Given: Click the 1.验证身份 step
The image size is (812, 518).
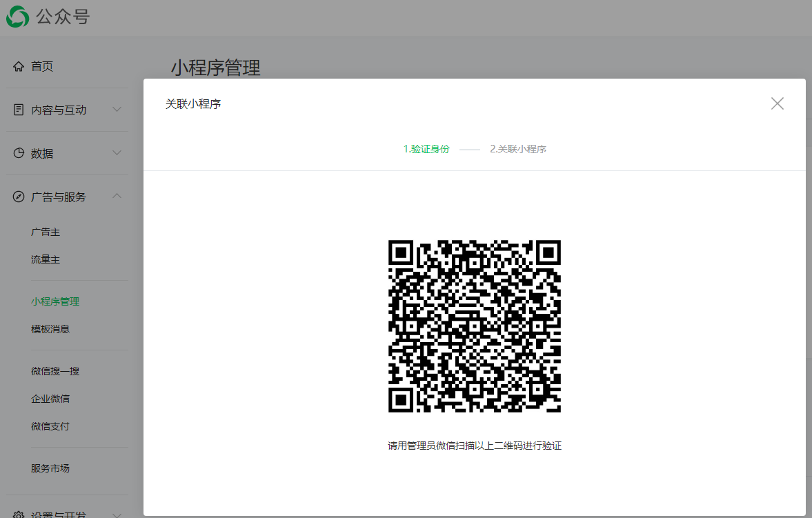Looking at the screenshot, I should point(427,149).
